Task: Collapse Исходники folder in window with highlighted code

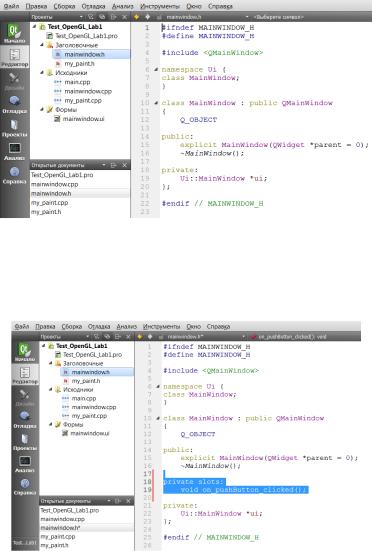Action: (x=50, y=389)
